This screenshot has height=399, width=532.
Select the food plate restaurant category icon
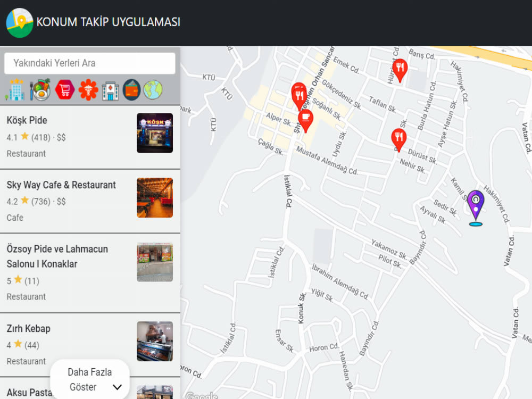click(40, 90)
